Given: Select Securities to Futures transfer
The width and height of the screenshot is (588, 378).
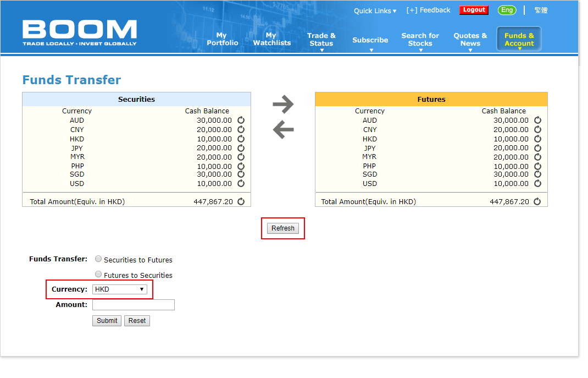Looking at the screenshot, I should (x=98, y=259).
